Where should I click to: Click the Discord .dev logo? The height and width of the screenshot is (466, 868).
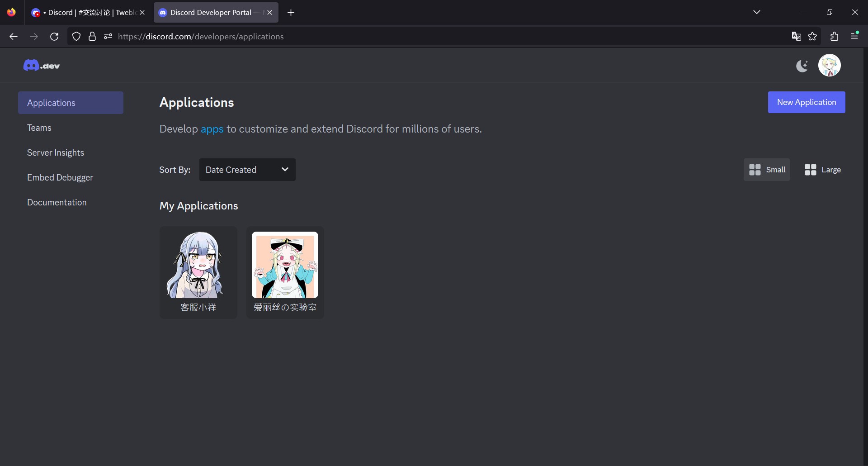pyautogui.click(x=42, y=66)
